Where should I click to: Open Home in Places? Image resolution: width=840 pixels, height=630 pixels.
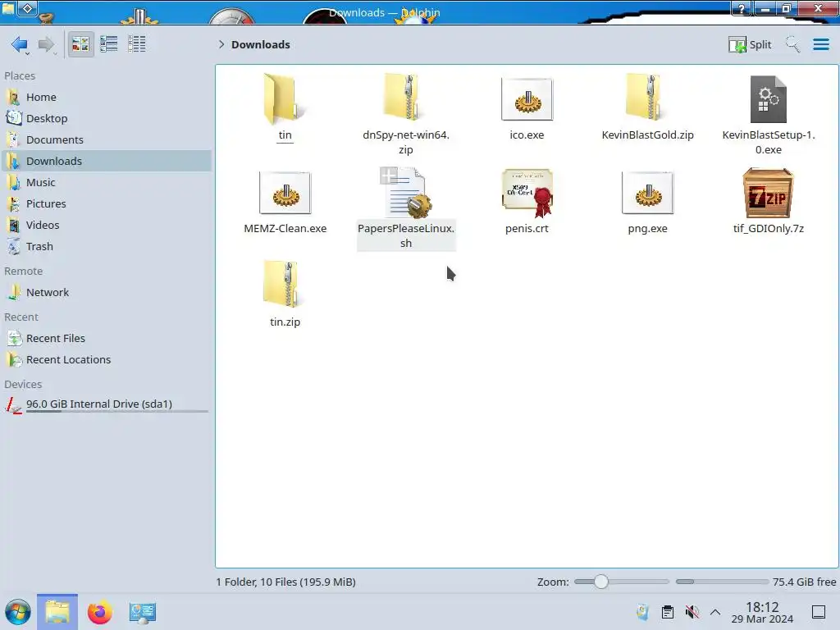coord(107,97)
